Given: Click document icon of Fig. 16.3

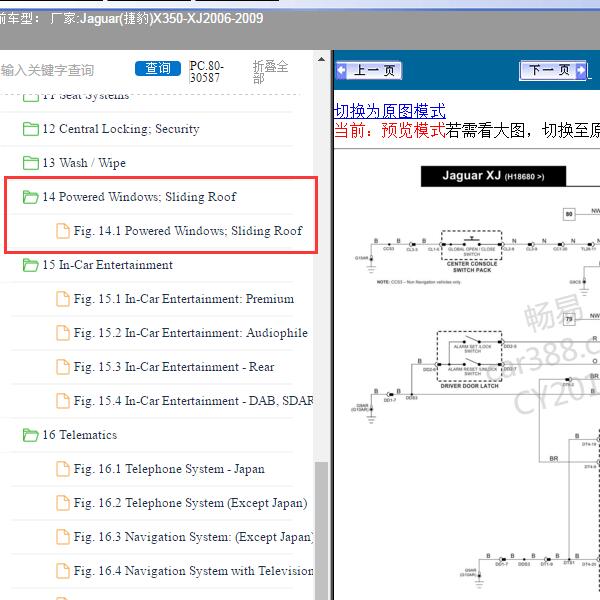Looking at the screenshot, I should tap(63, 537).
